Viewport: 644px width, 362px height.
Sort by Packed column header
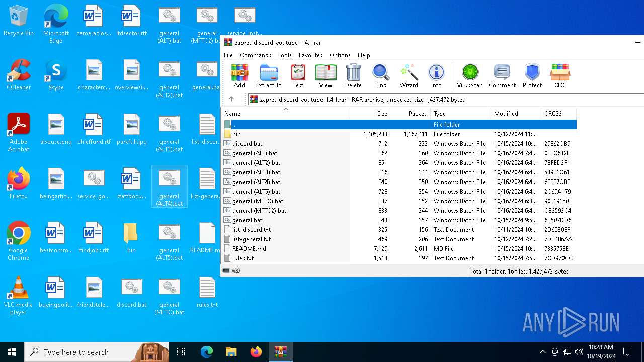411,114
